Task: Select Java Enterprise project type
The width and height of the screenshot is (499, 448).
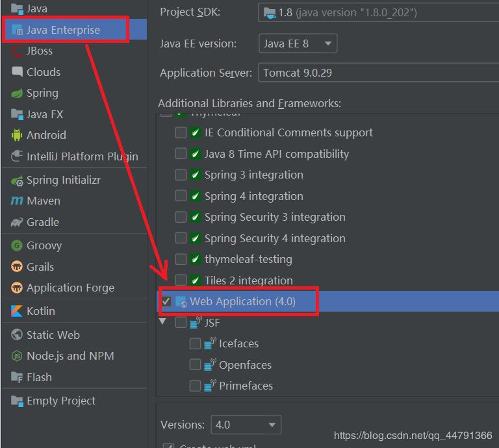Action: pyautogui.click(x=64, y=30)
